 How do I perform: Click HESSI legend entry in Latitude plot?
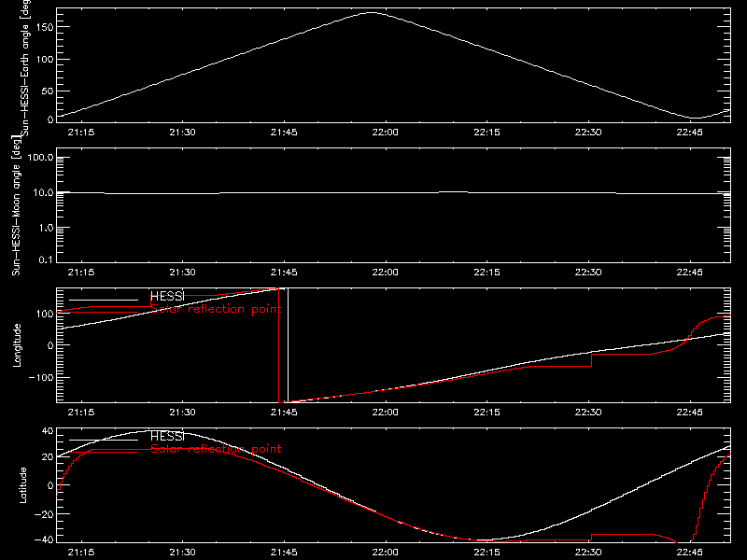click(x=167, y=436)
